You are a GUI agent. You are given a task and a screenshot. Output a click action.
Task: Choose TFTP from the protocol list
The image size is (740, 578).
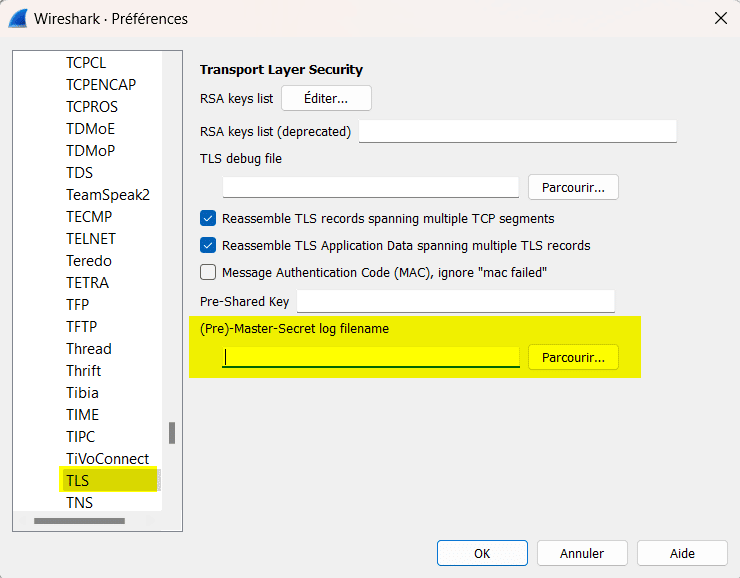81,327
